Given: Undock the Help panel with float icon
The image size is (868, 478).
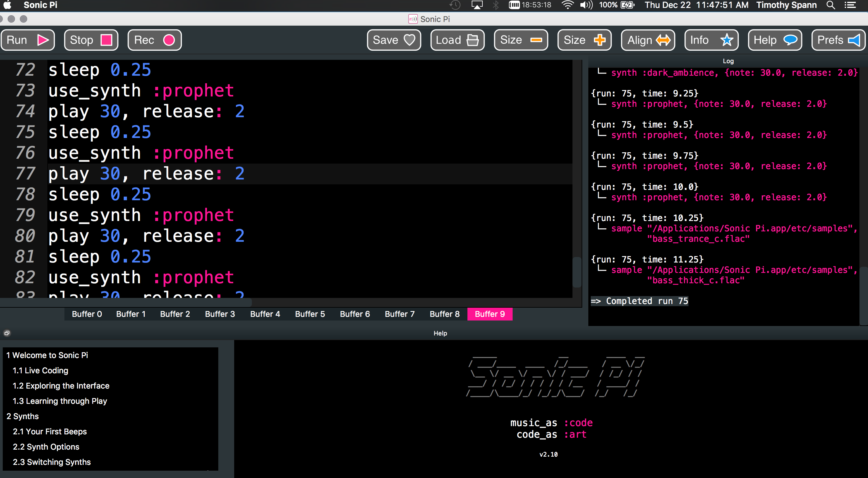Looking at the screenshot, I should pos(7,333).
